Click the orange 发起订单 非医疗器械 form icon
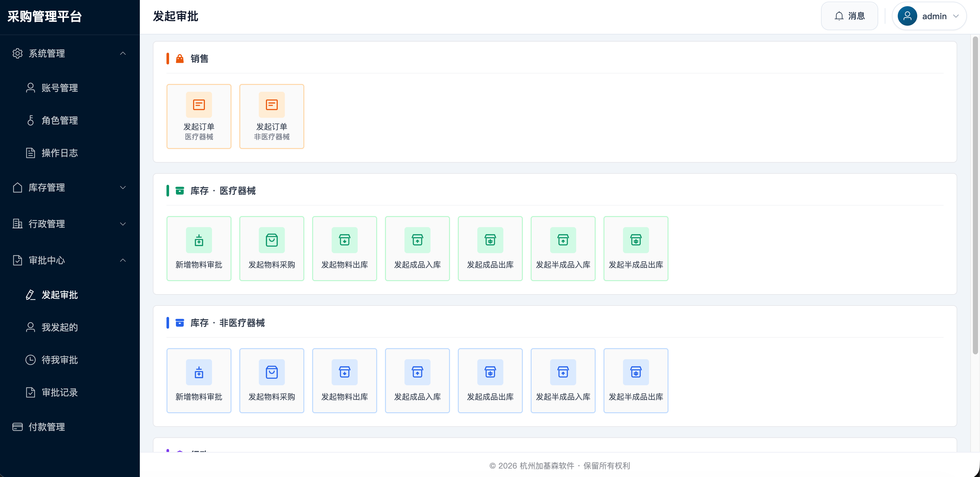 coord(271,105)
